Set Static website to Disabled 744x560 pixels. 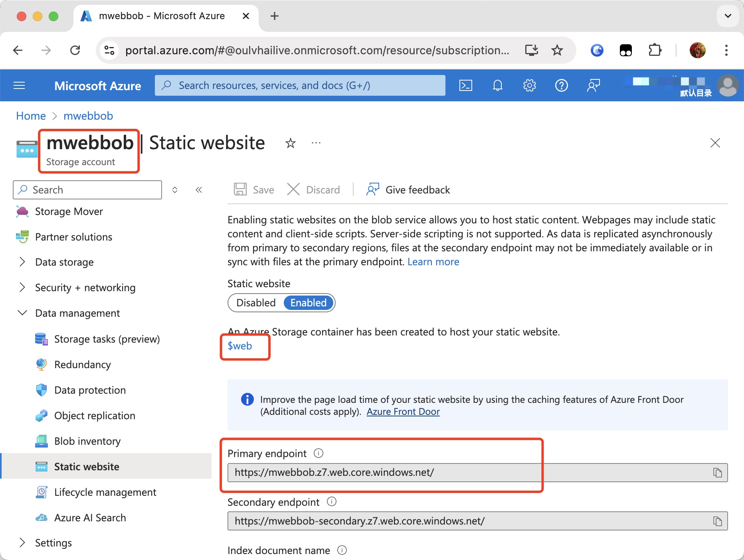[x=256, y=303]
